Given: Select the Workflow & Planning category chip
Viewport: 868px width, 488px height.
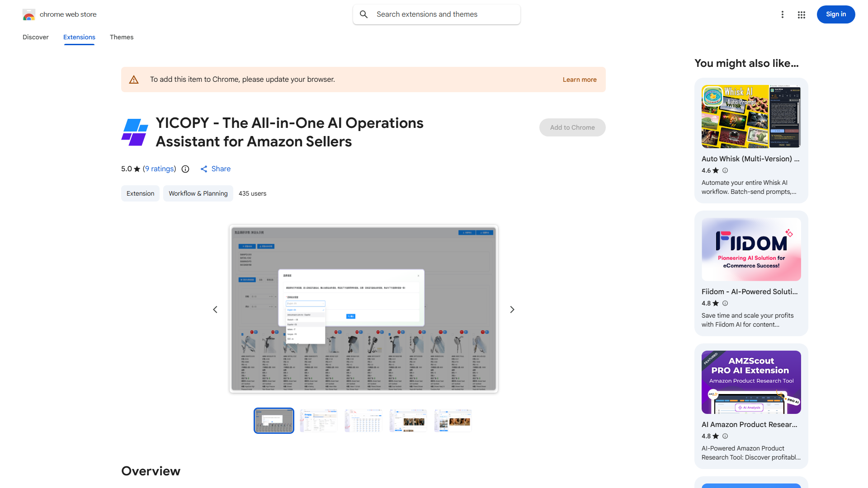Looking at the screenshot, I should 198,193.
